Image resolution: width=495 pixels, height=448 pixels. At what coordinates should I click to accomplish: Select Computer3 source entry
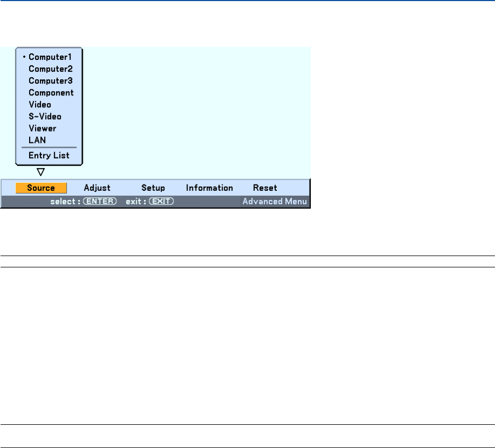tap(51, 81)
